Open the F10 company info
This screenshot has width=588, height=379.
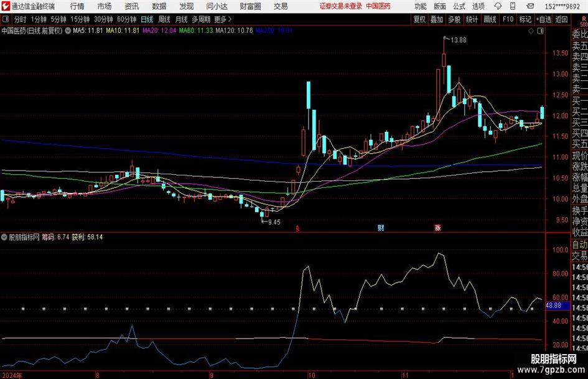(x=508, y=19)
